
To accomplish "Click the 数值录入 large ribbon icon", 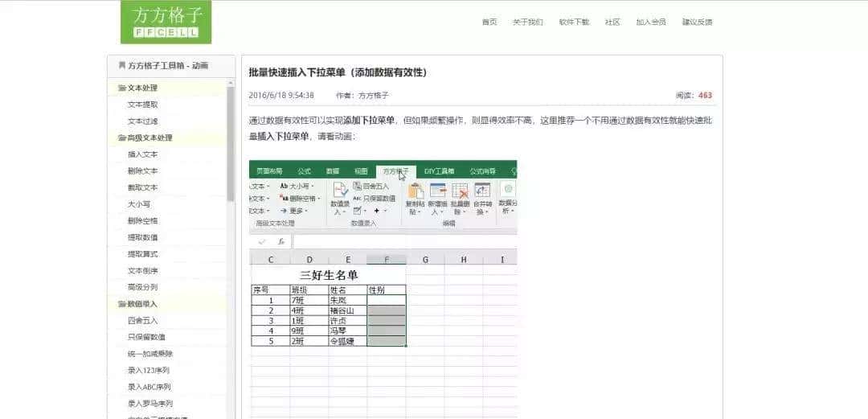I will 339,198.
